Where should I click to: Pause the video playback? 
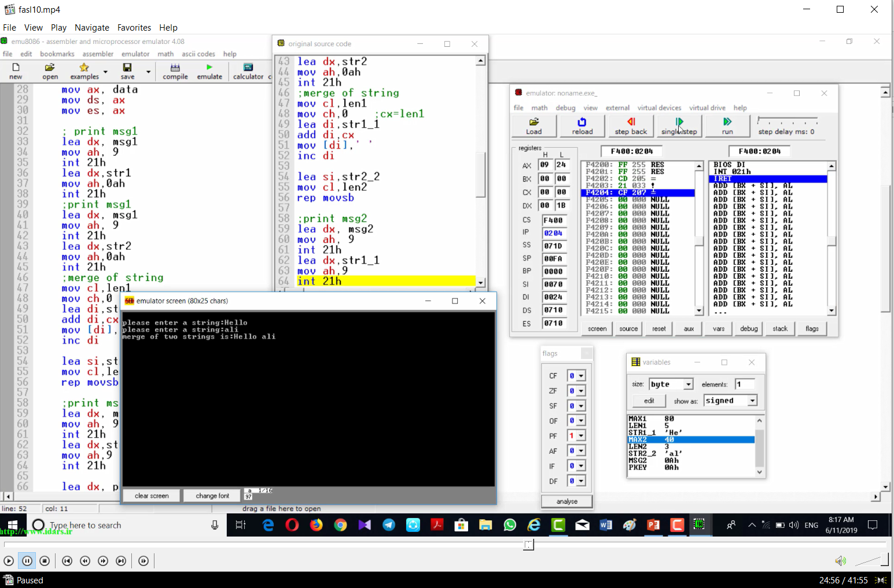[x=27, y=561]
